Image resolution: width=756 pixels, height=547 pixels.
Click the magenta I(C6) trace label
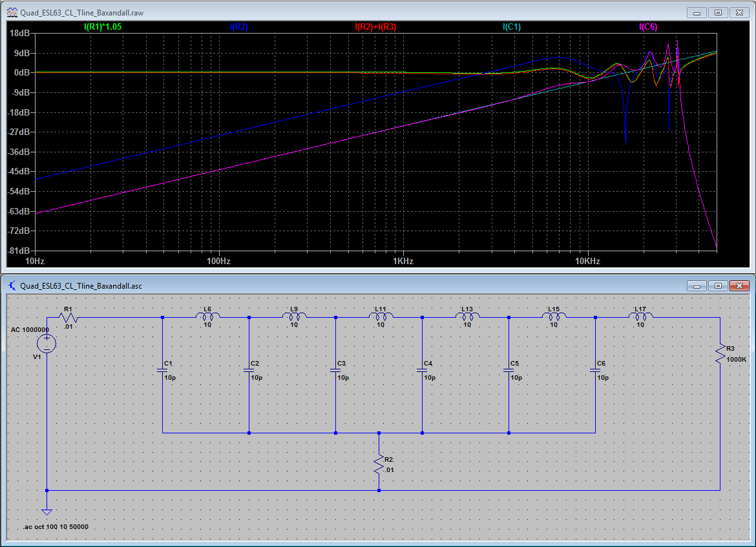click(x=648, y=27)
